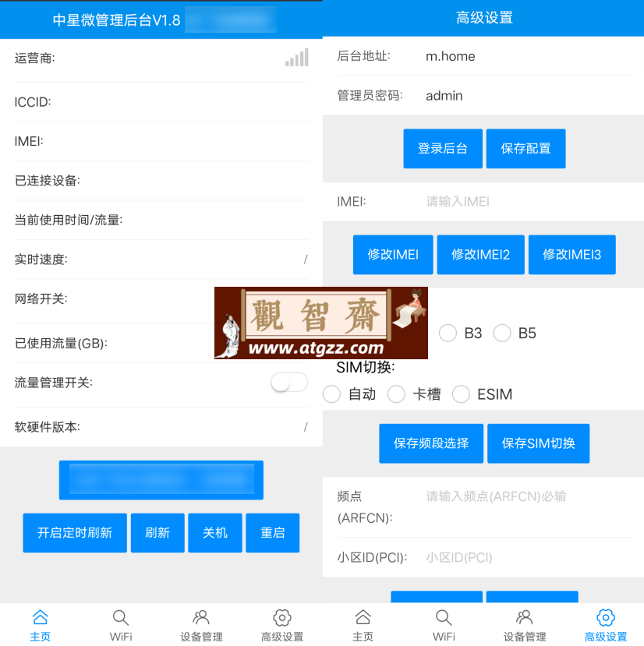Click the SIM切换: heading text

tap(366, 367)
